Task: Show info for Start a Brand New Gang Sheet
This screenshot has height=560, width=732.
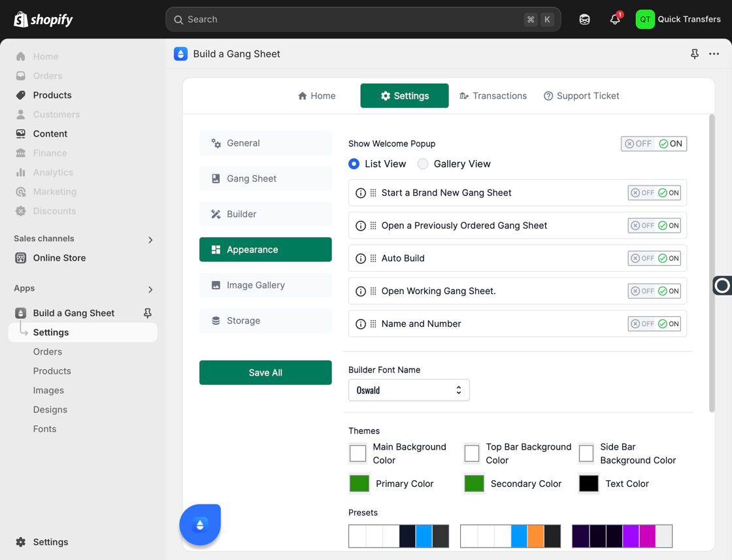Action: (x=360, y=193)
